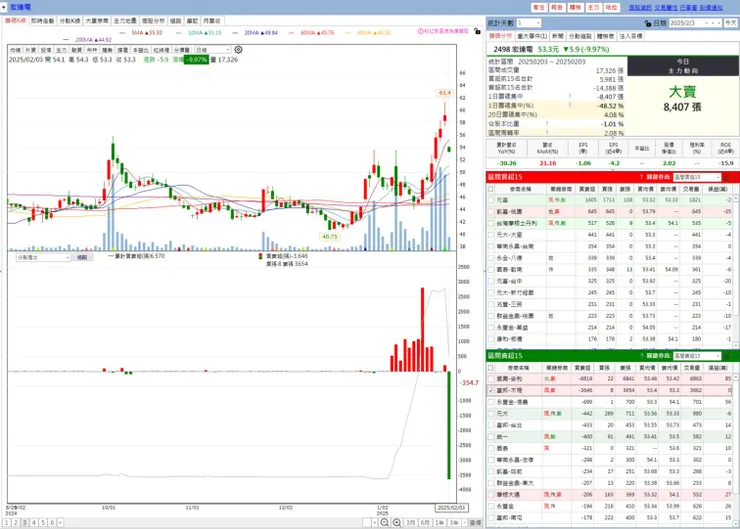Screen dimensions: 740x529
Task: Open the 到價通知 link
Action: tap(711, 8)
